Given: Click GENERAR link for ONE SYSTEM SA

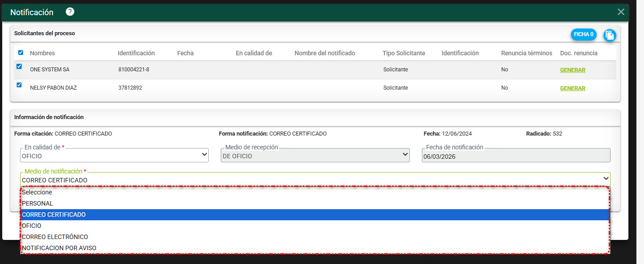Looking at the screenshot, I should [x=572, y=70].
